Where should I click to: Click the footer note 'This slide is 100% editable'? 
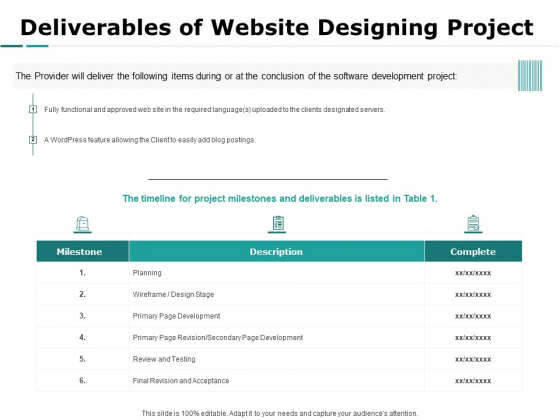pyautogui.click(x=280, y=413)
